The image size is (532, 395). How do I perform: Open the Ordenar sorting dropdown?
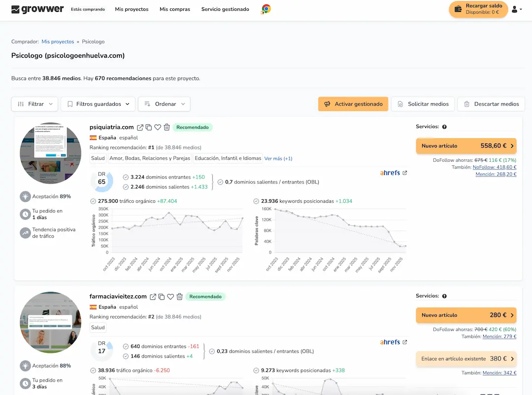coord(164,104)
